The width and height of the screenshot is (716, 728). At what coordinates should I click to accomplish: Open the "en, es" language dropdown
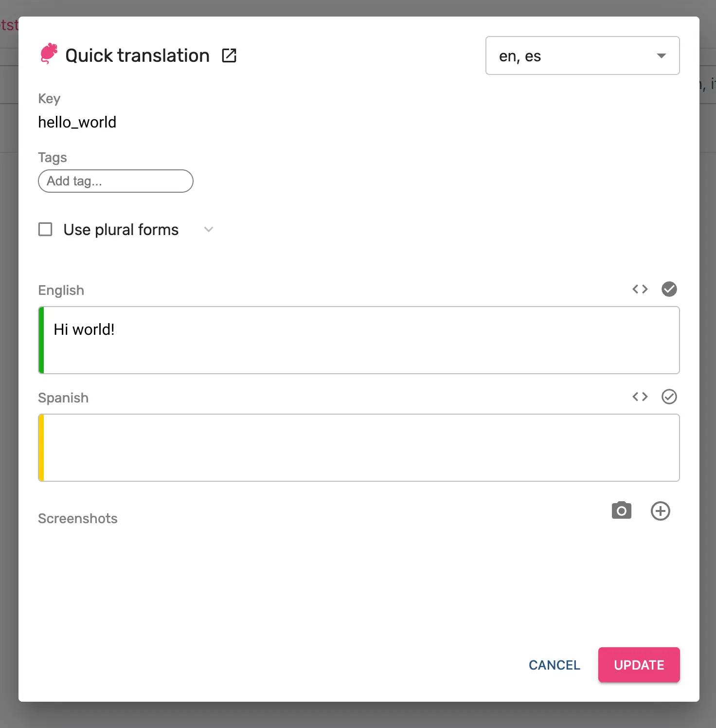582,55
